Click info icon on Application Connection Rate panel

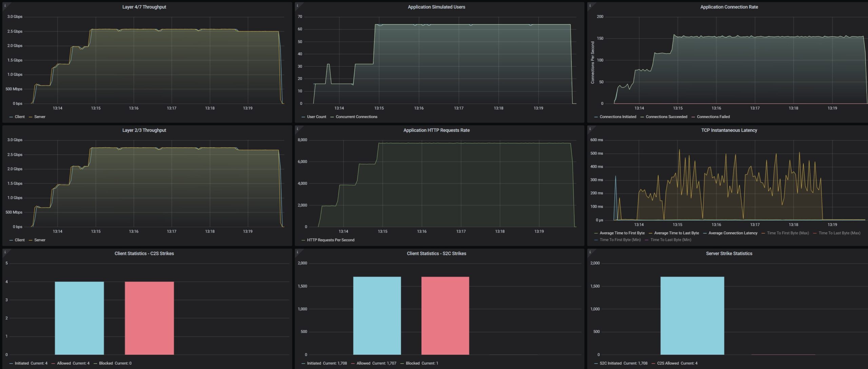[x=590, y=5]
